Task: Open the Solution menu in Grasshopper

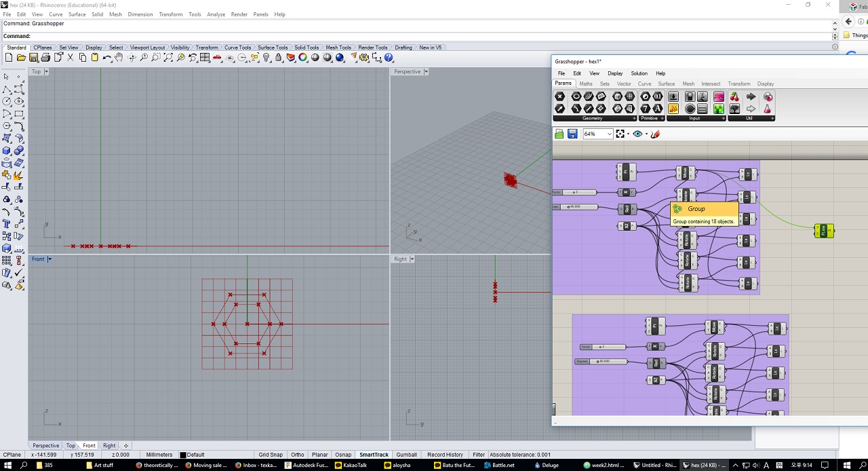Action: [x=639, y=73]
